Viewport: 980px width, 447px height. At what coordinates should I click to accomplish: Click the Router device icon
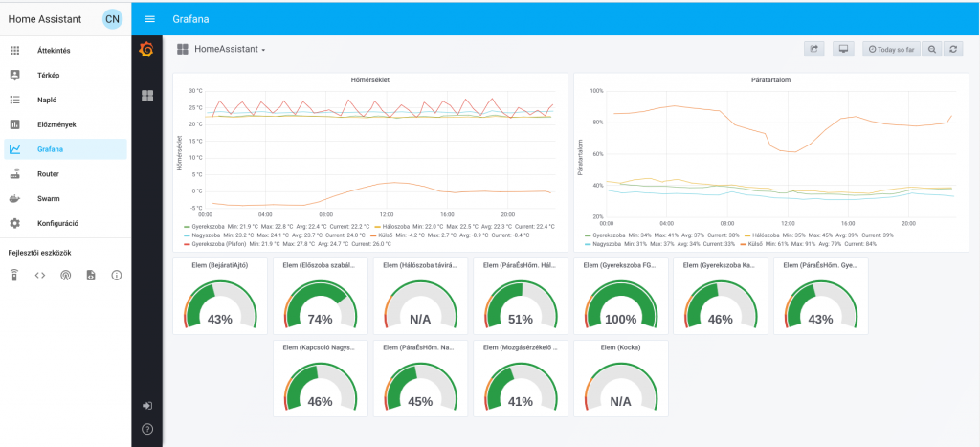[15, 174]
